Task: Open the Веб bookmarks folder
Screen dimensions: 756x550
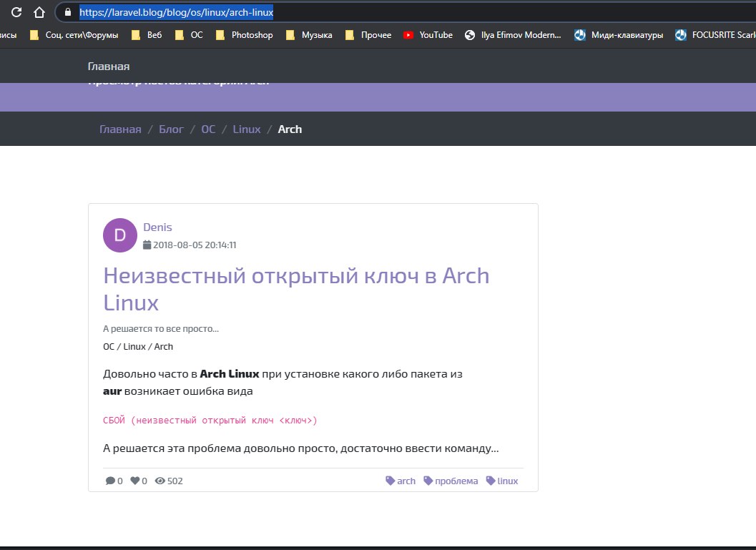Action: (147, 35)
